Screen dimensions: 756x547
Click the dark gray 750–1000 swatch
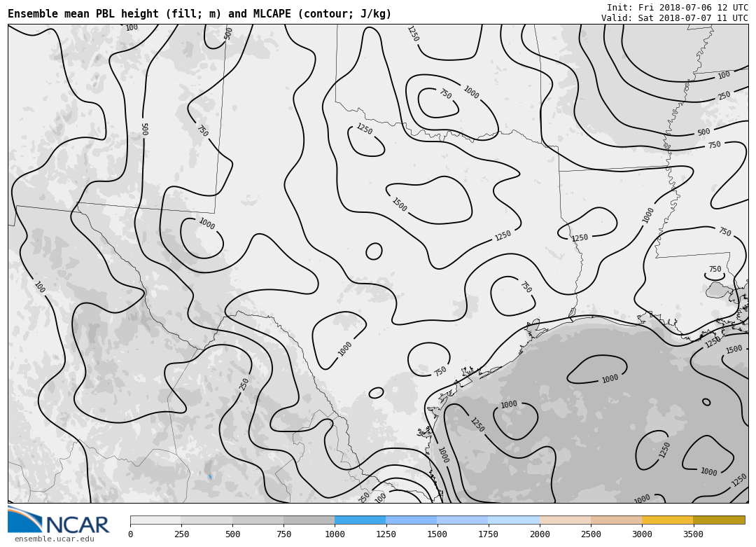point(309,520)
